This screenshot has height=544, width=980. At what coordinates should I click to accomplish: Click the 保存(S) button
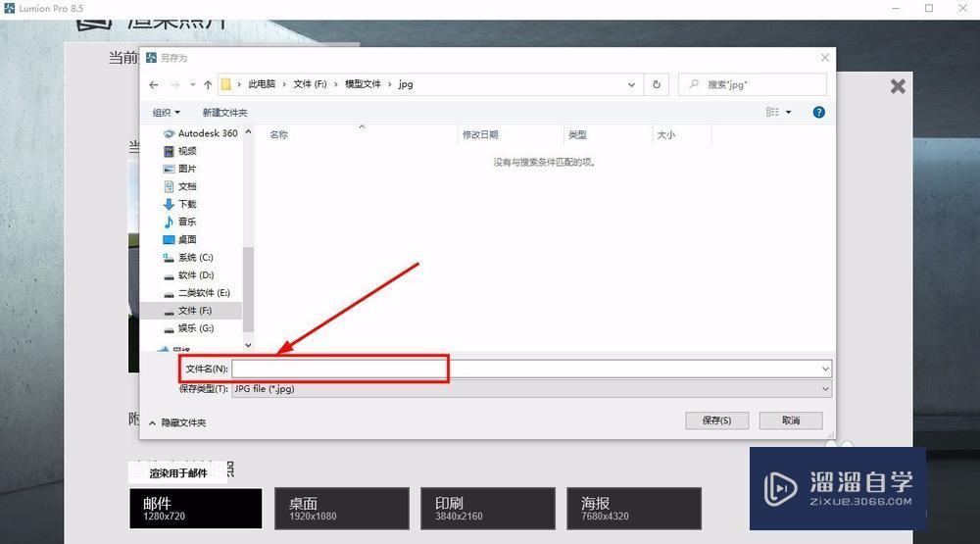[717, 420]
